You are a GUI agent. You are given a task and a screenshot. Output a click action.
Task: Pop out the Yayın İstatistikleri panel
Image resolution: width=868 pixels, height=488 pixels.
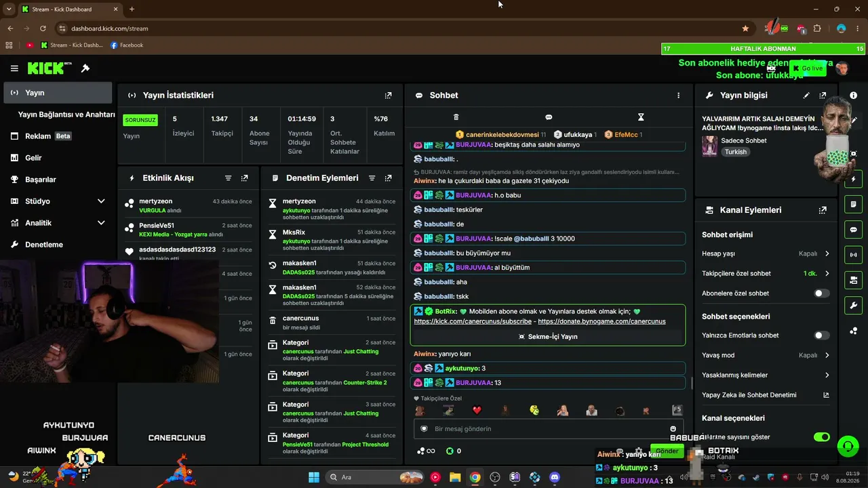(388, 96)
